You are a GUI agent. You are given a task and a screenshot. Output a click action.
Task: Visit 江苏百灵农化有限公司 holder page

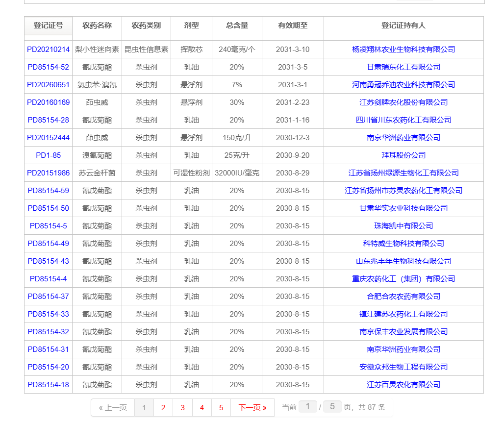[403, 385]
